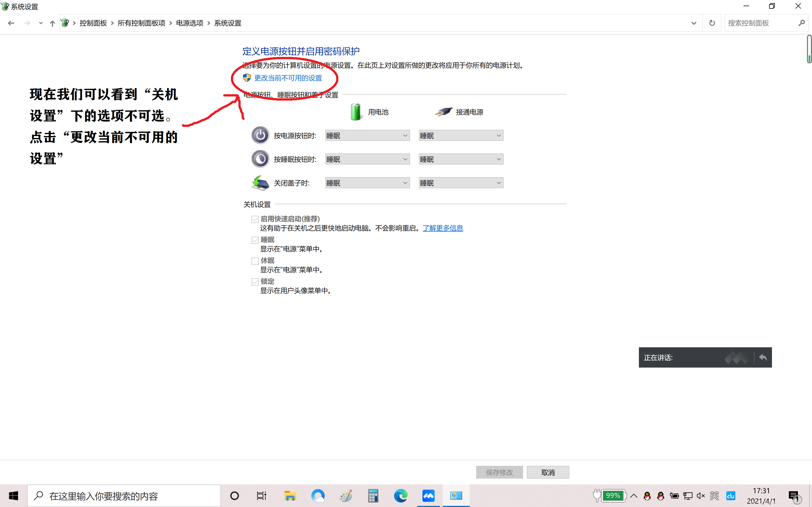Image resolution: width=812 pixels, height=507 pixels.
Task: Open the Calculator taskbar icon
Action: (373, 496)
